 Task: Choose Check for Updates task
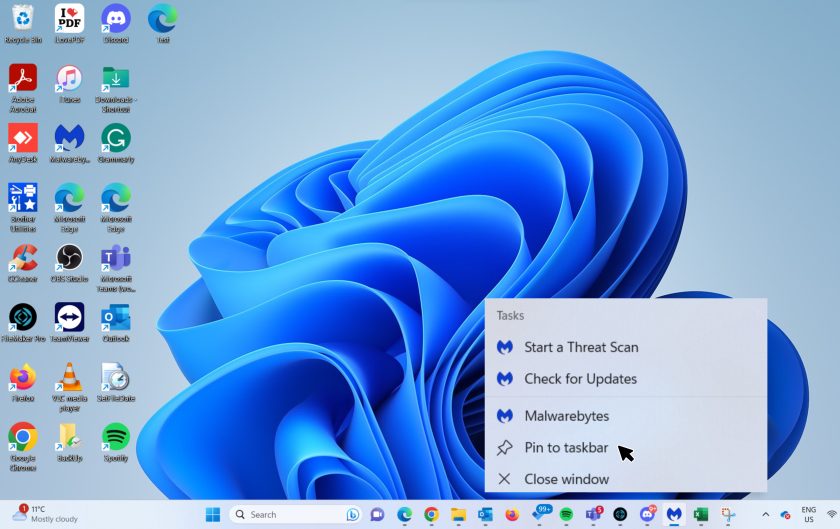coord(580,379)
